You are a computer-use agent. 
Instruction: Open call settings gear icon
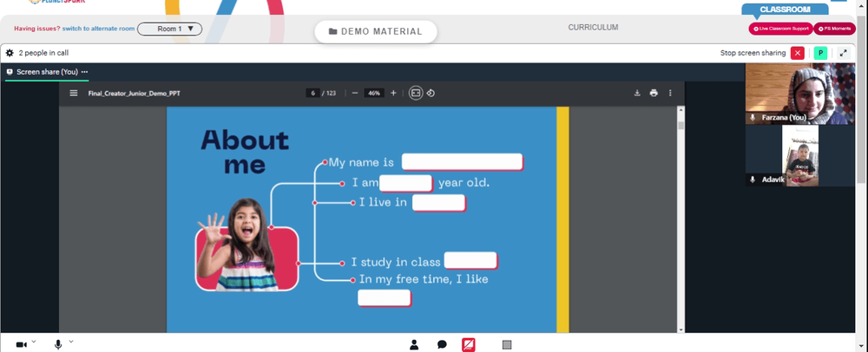pyautogui.click(x=10, y=53)
